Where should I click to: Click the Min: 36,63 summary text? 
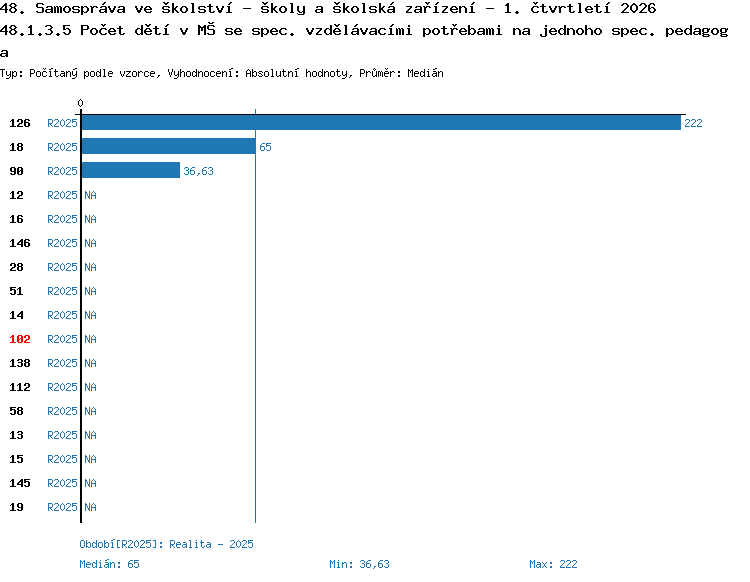click(x=359, y=564)
